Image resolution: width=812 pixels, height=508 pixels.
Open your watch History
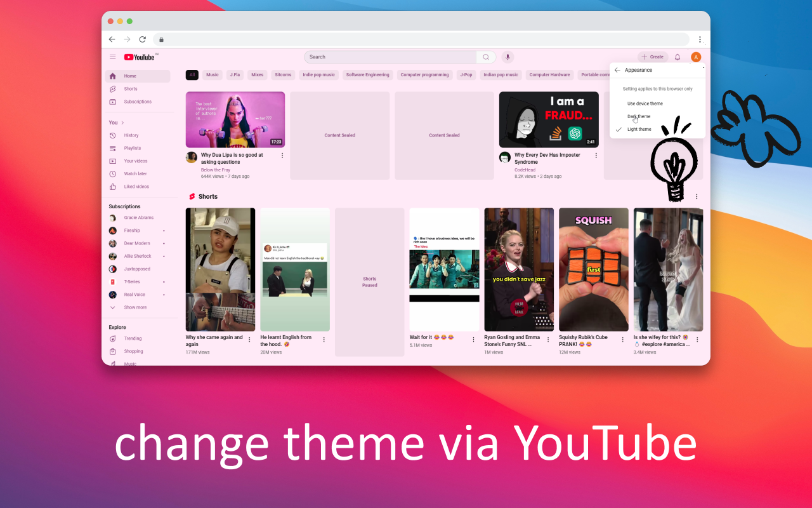pos(131,135)
